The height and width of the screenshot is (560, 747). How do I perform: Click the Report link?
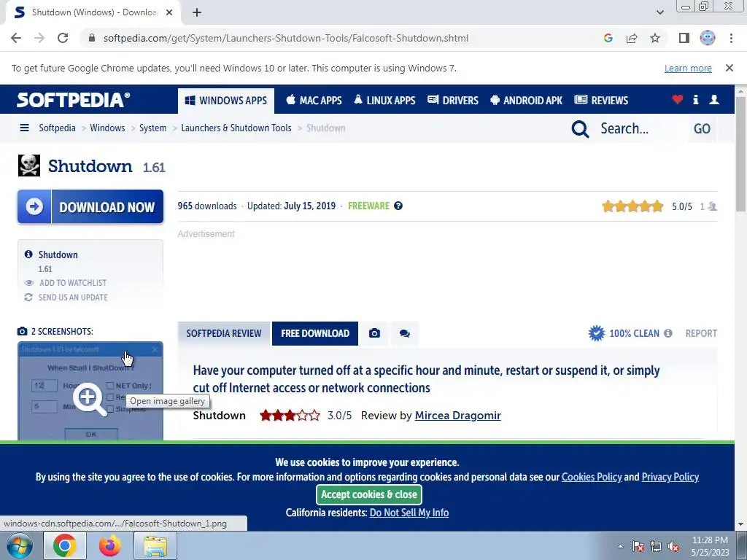point(701,333)
